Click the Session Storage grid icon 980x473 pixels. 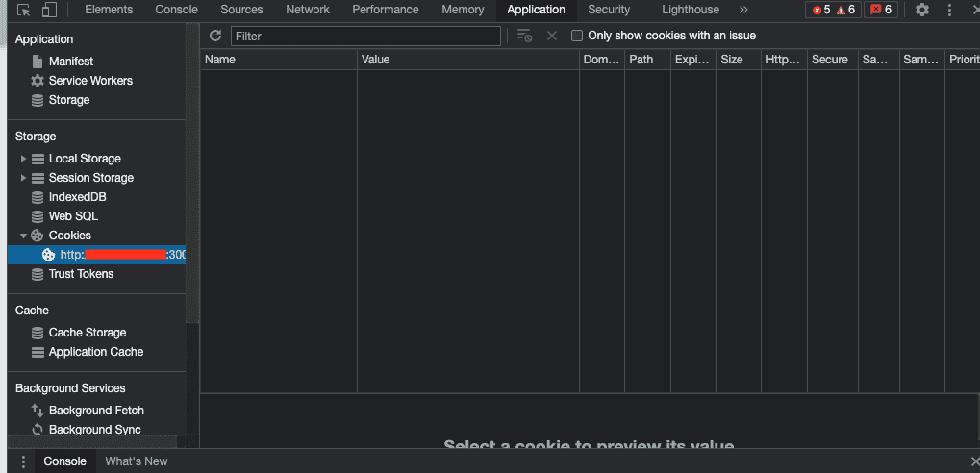coord(38,178)
